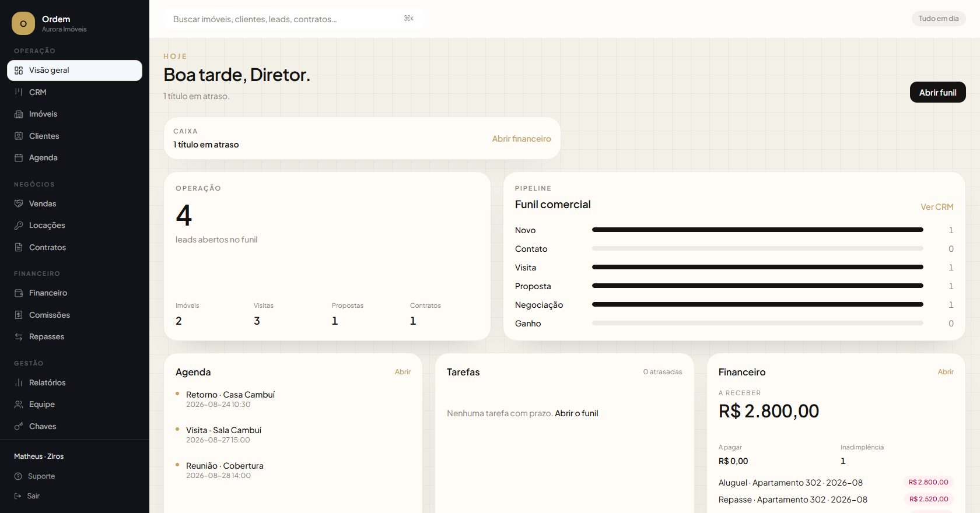The width and height of the screenshot is (980, 513).
Task: Click the 0 atrasadas label in Tarefas
Action: (x=662, y=372)
